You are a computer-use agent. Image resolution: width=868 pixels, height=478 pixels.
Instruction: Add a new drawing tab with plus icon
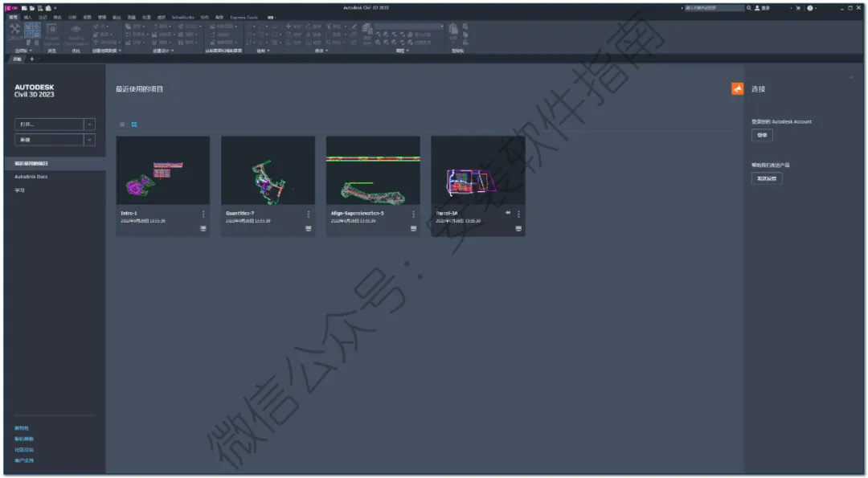pos(31,59)
